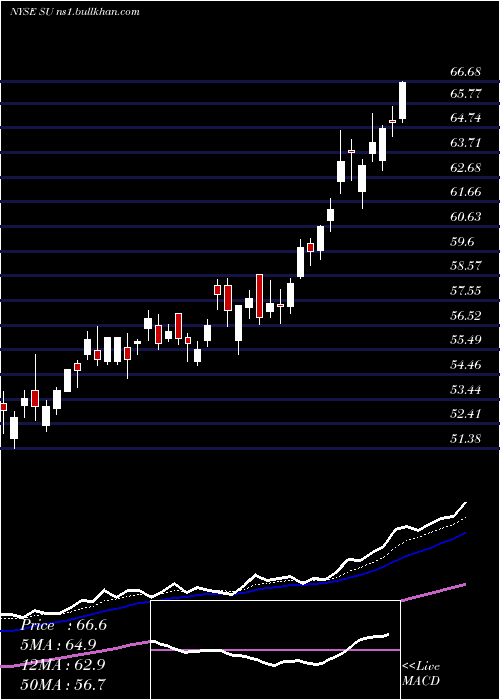Viewport: 500px width, 700px height.
Task: Click the 58.57 price axis label
Action: (x=465, y=267)
